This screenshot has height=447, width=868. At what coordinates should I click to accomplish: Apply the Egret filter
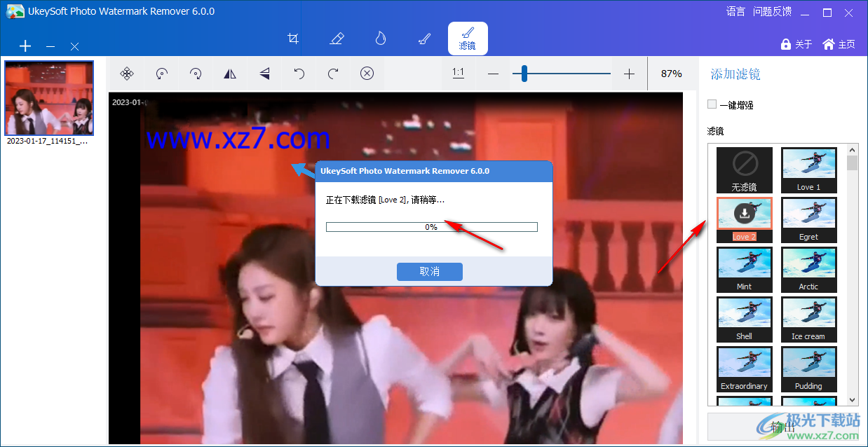pos(808,220)
